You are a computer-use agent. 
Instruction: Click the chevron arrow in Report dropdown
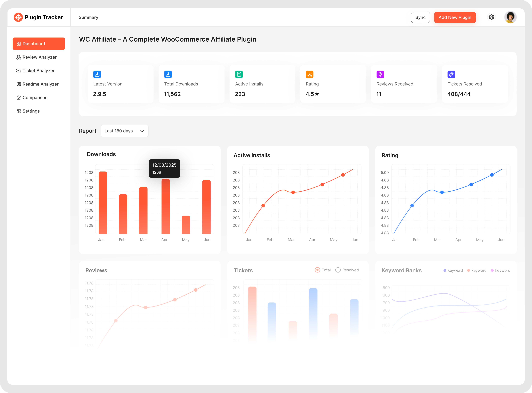(142, 131)
